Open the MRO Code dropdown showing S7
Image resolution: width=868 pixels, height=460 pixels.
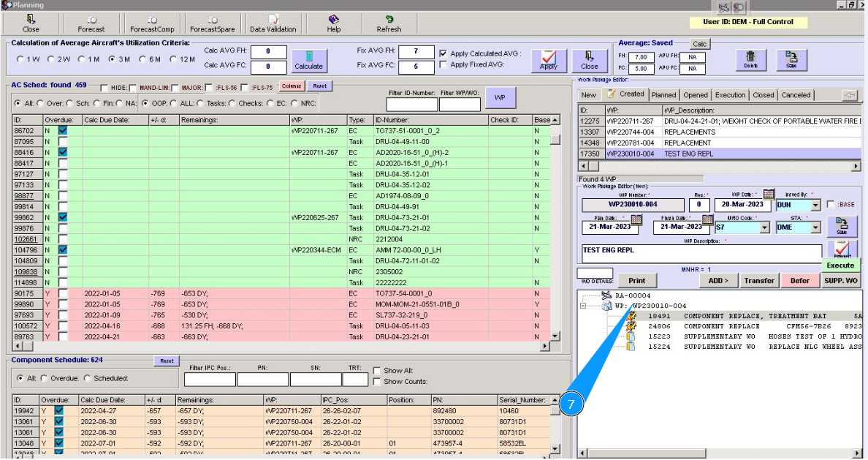pyautogui.click(x=764, y=227)
